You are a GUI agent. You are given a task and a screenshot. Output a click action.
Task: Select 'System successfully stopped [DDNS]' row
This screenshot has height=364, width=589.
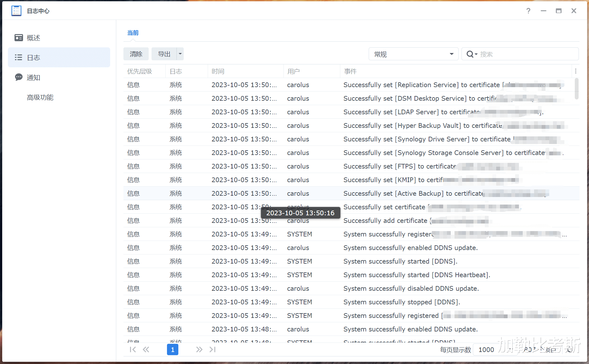(x=351, y=302)
